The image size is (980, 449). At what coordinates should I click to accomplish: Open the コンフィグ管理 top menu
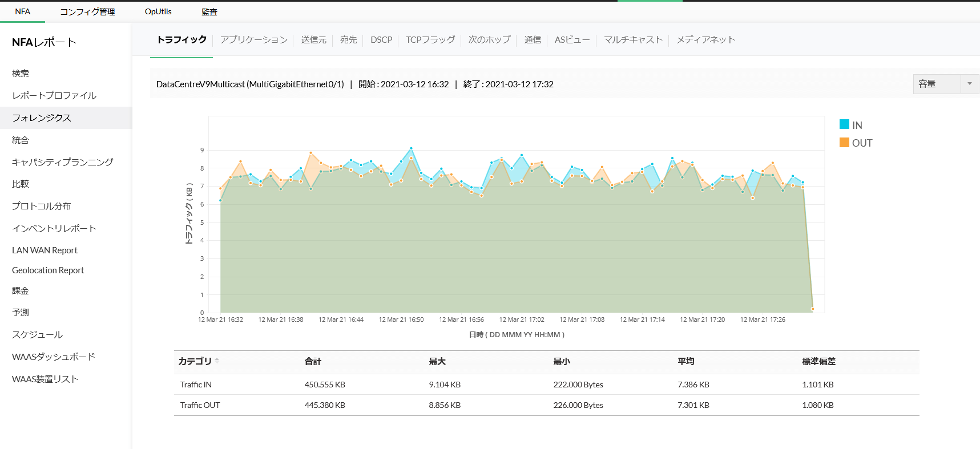tap(87, 12)
